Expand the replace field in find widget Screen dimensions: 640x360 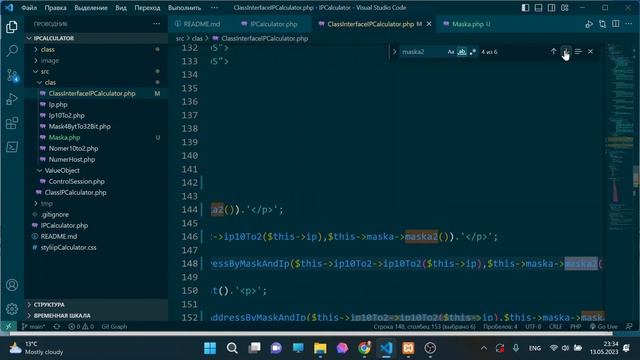pyautogui.click(x=394, y=52)
